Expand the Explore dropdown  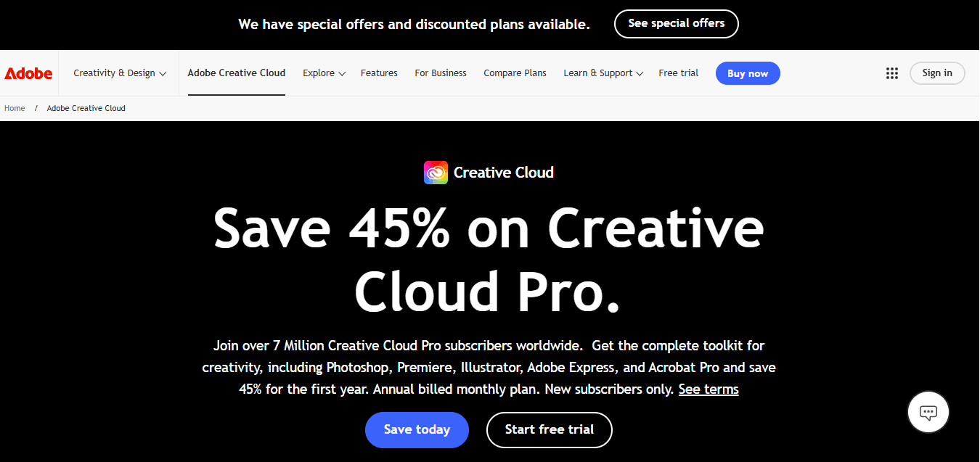point(324,73)
